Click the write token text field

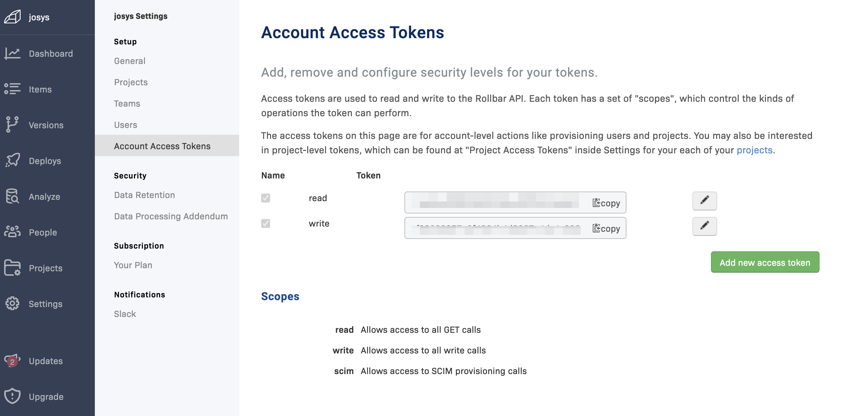click(497, 228)
